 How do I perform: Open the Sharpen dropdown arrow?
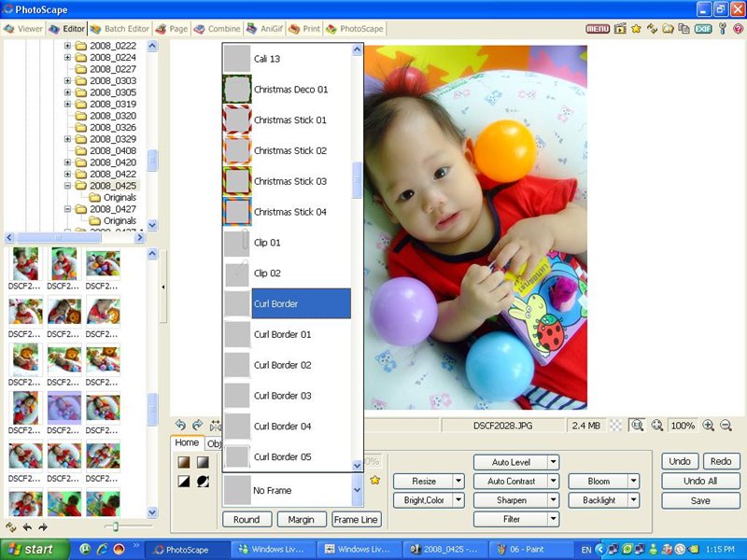click(x=553, y=500)
